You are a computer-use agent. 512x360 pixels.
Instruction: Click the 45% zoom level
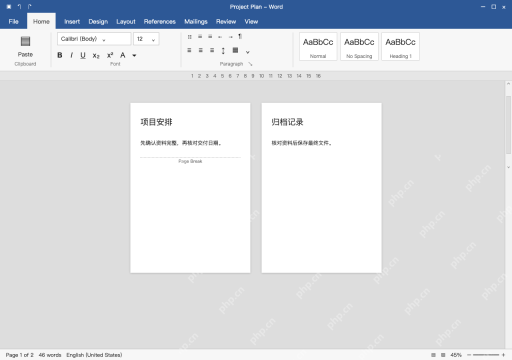click(x=456, y=355)
